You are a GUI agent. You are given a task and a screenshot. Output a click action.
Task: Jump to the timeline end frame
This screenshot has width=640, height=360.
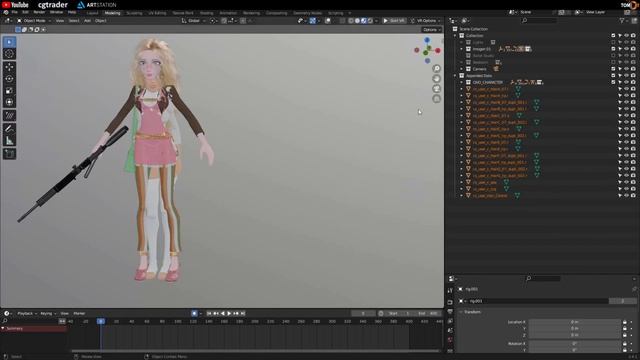[243, 313]
